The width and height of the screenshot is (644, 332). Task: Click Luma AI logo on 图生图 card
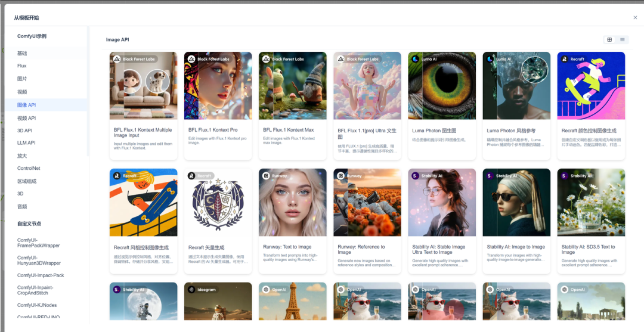pos(415,59)
